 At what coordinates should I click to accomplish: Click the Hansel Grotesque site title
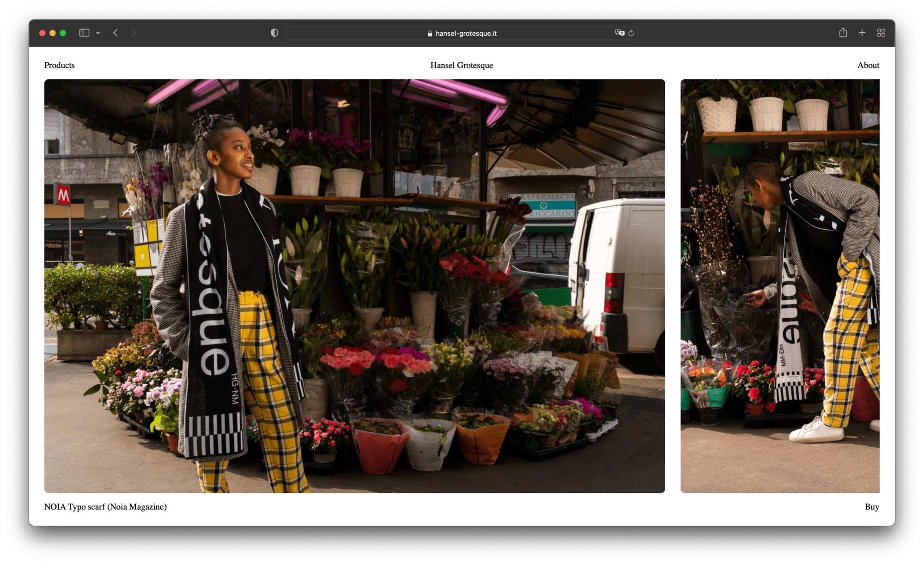click(x=462, y=65)
